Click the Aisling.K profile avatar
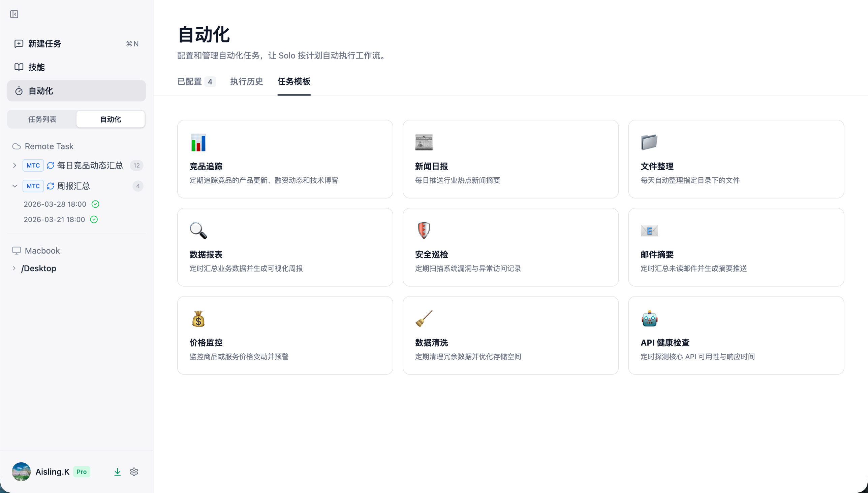 pyautogui.click(x=21, y=471)
